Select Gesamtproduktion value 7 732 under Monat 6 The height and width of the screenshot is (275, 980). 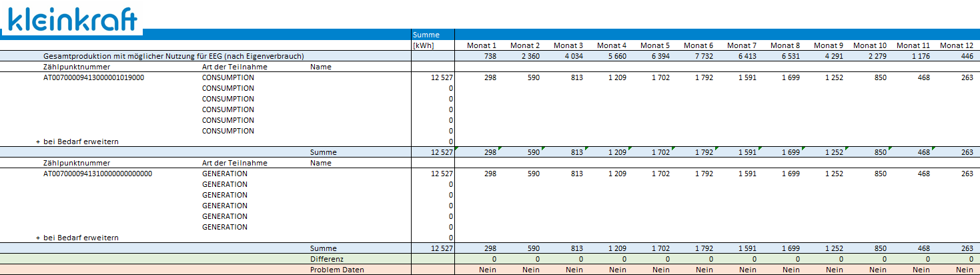704,56
